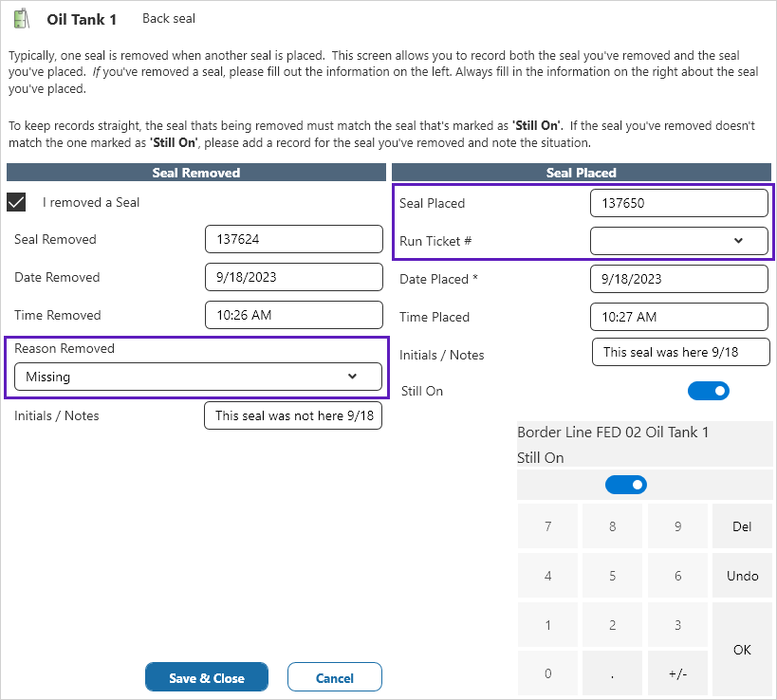Expand the Run Ticket # dropdown
The width and height of the screenshot is (777, 700).
coord(678,241)
